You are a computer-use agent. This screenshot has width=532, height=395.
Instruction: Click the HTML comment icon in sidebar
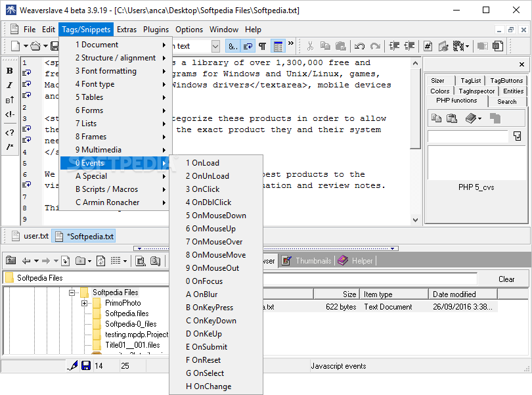click(x=9, y=114)
